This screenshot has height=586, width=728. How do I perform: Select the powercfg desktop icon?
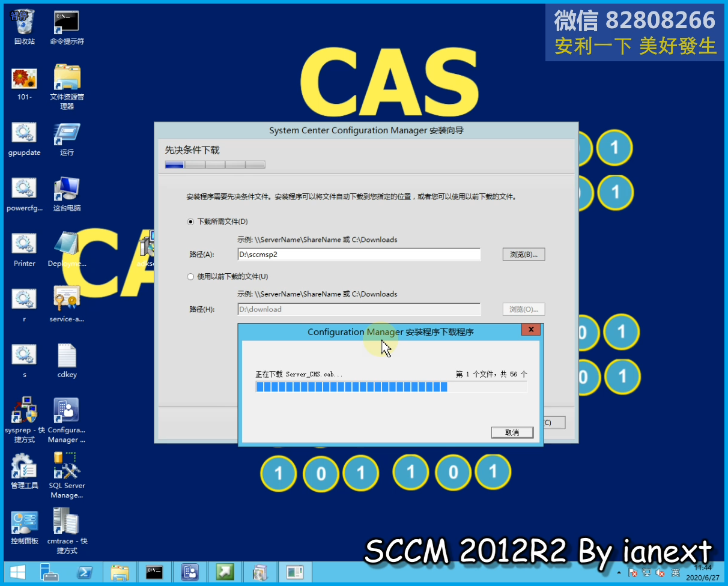(25, 195)
